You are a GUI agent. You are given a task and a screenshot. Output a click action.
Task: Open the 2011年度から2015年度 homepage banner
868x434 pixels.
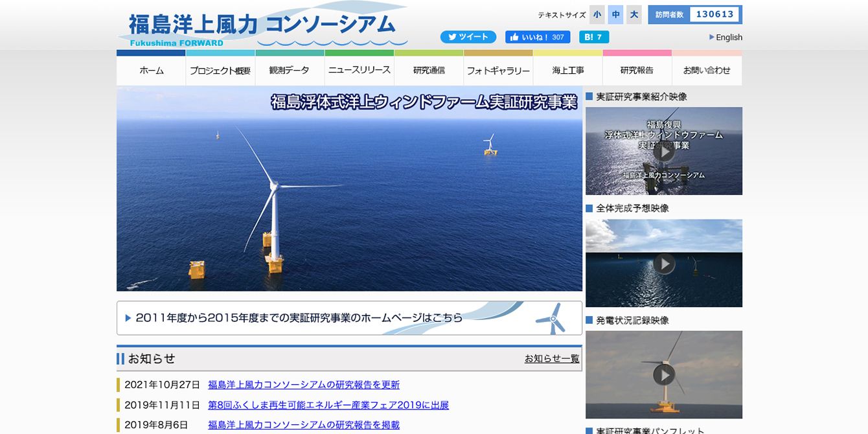(349, 318)
